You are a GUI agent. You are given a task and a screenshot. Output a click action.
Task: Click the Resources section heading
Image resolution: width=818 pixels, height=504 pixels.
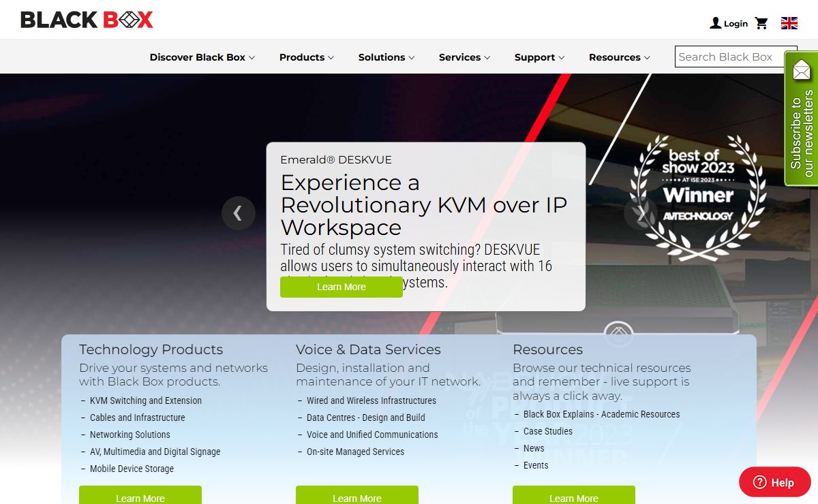pyautogui.click(x=548, y=349)
